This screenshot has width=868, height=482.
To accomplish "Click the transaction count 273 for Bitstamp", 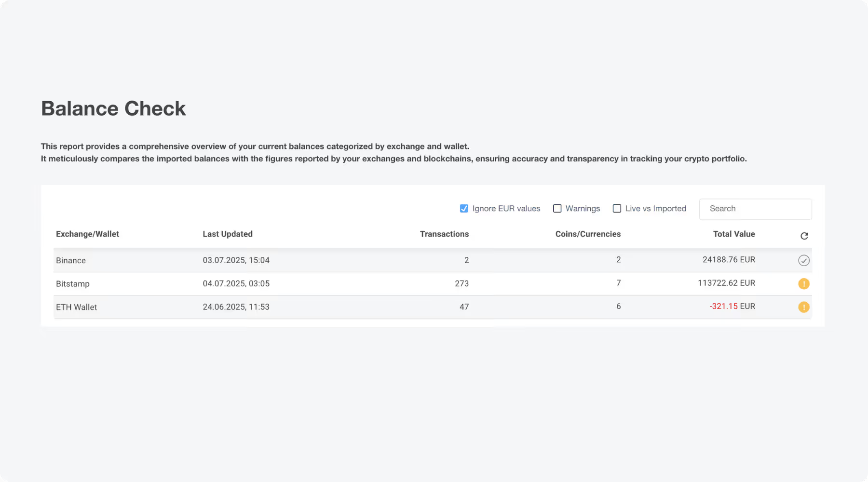I will pos(461,283).
